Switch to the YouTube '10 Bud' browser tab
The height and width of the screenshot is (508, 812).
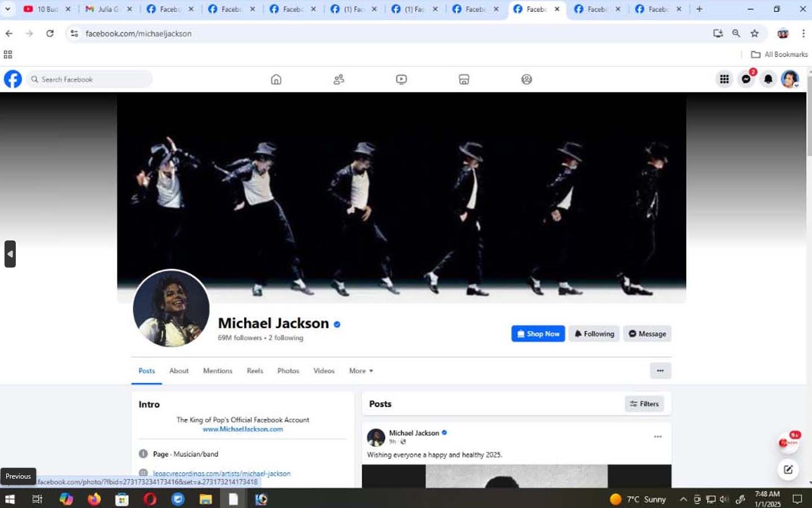(x=47, y=9)
